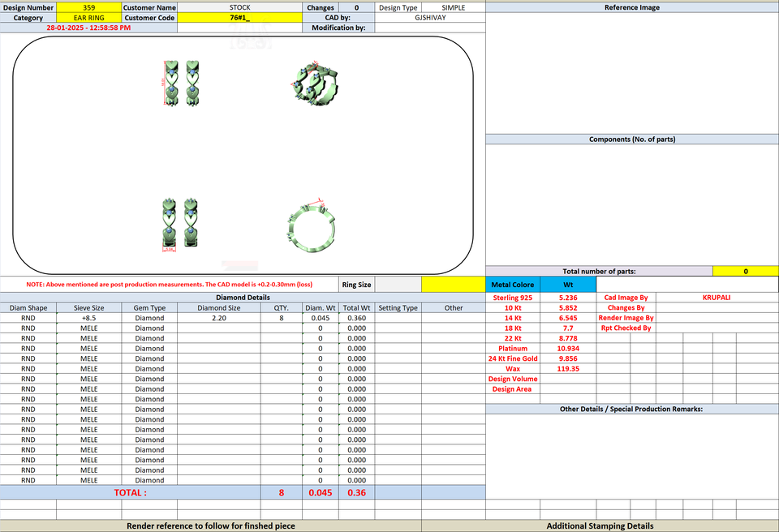Screen dimensions: 779x532
Task: Select the name KRUPALI
Action: (717, 298)
